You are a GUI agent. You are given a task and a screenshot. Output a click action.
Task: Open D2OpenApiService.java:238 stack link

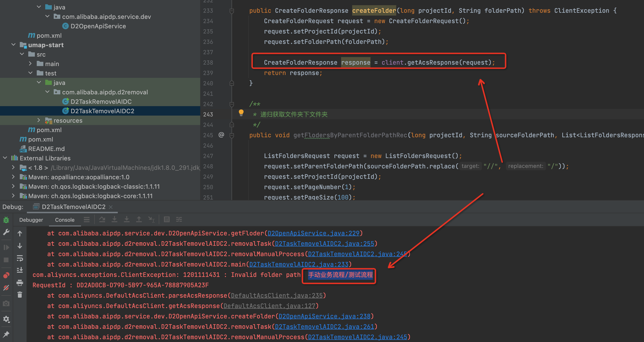coord(324,316)
